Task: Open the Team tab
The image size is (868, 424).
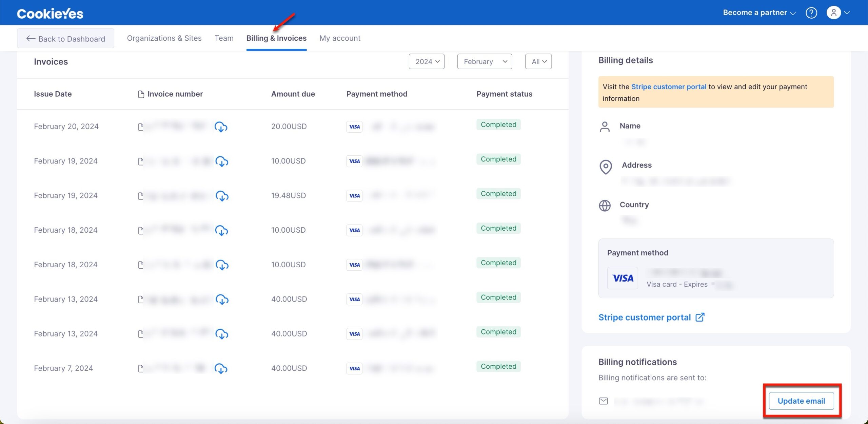Action: click(224, 38)
